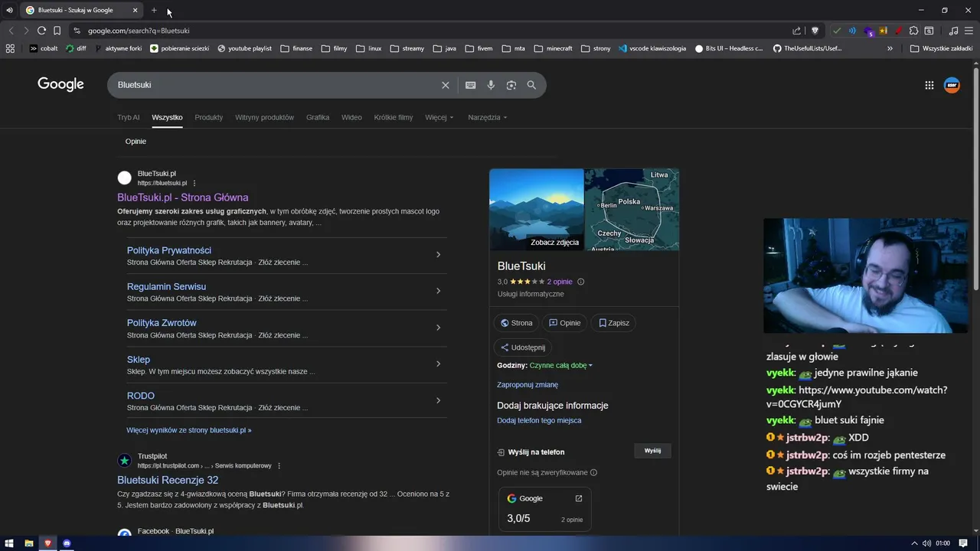Click the magnifier search submit icon
Image resolution: width=980 pixels, height=551 pixels.
pyautogui.click(x=531, y=85)
